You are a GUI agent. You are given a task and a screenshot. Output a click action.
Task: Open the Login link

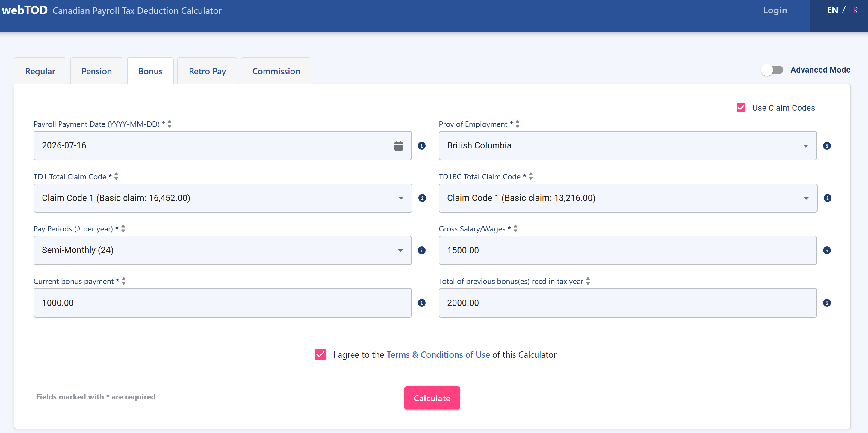[x=775, y=10]
